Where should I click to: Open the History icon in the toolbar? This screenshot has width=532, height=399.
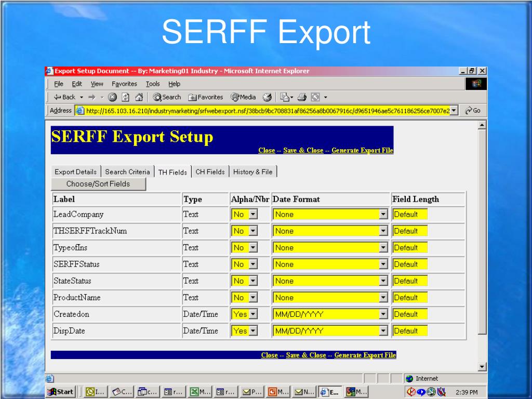click(x=268, y=97)
